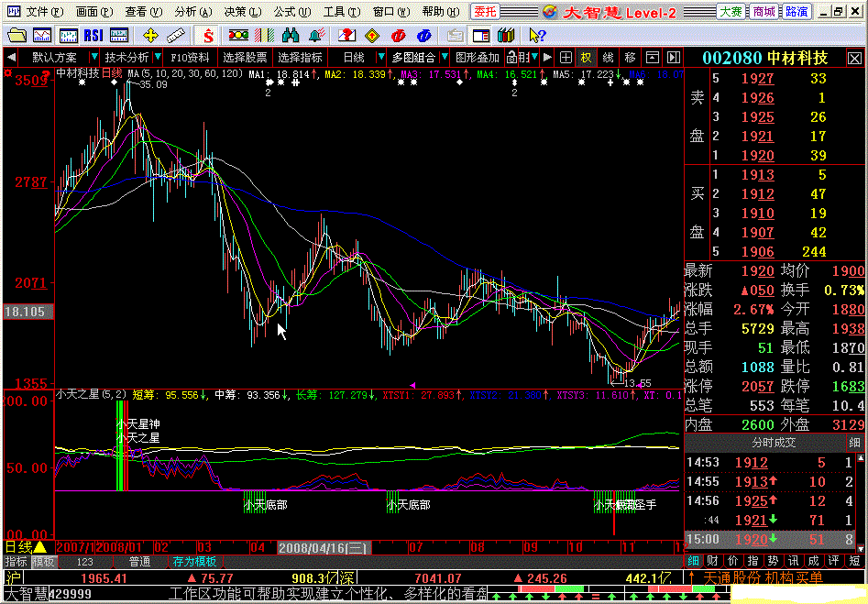
Task: Click the 大赛 button in title bar
Action: click(731, 12)
